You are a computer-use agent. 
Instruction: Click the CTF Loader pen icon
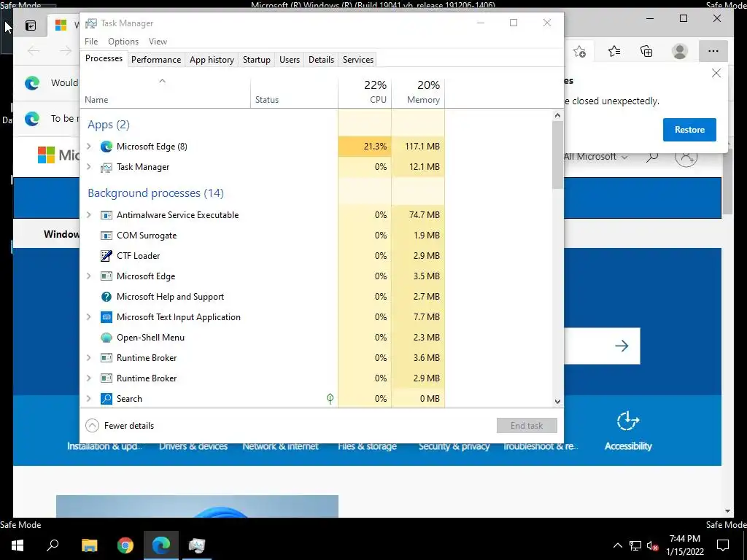click(x=107, y=256)
